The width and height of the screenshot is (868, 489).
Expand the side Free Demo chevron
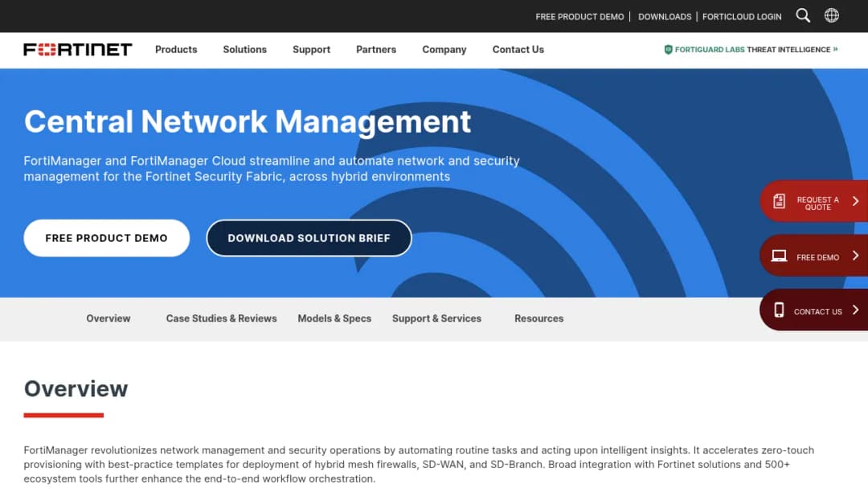[855, 255]
